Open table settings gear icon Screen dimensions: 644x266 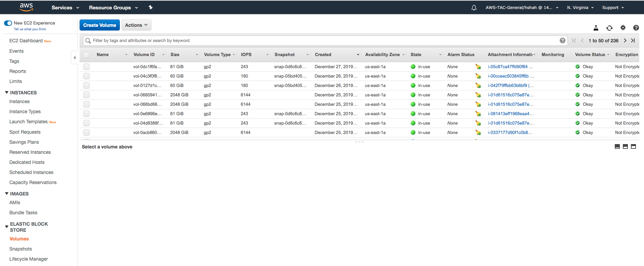click(x=623, y=28)
